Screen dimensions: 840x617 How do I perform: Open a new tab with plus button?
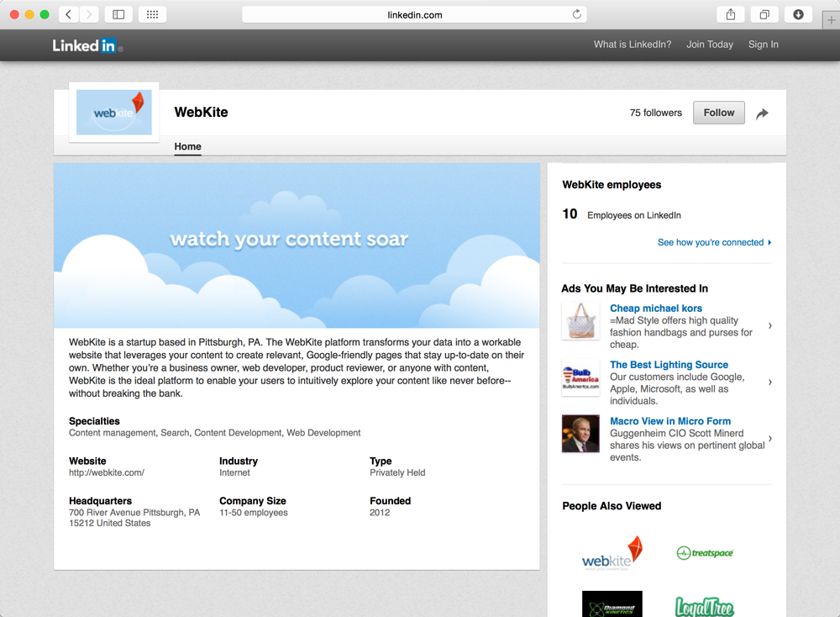(830, 20)
